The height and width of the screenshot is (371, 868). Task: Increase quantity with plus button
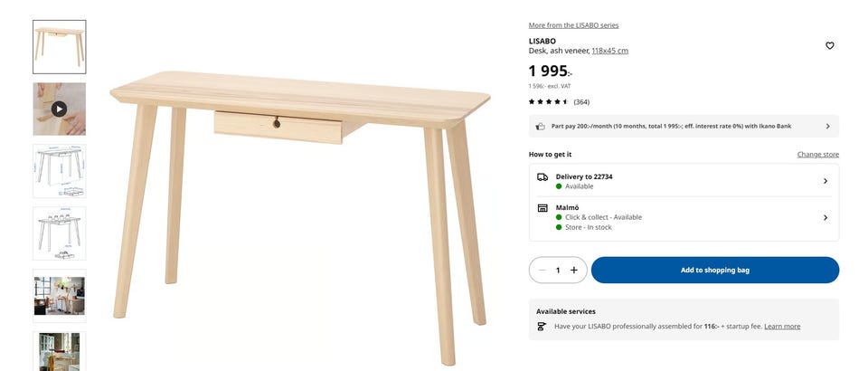click(x=574, y=271)
